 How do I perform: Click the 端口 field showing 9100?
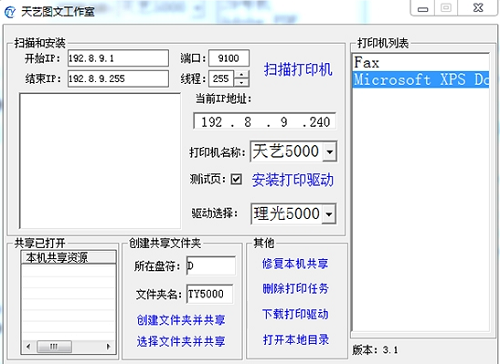point(229,58)
